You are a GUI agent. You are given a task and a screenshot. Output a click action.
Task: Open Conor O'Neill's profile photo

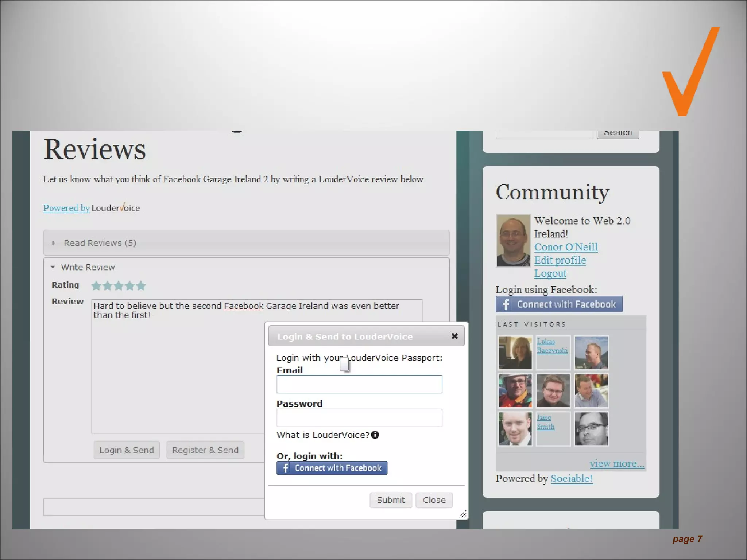pyautogui.click(x=513, y=241)
